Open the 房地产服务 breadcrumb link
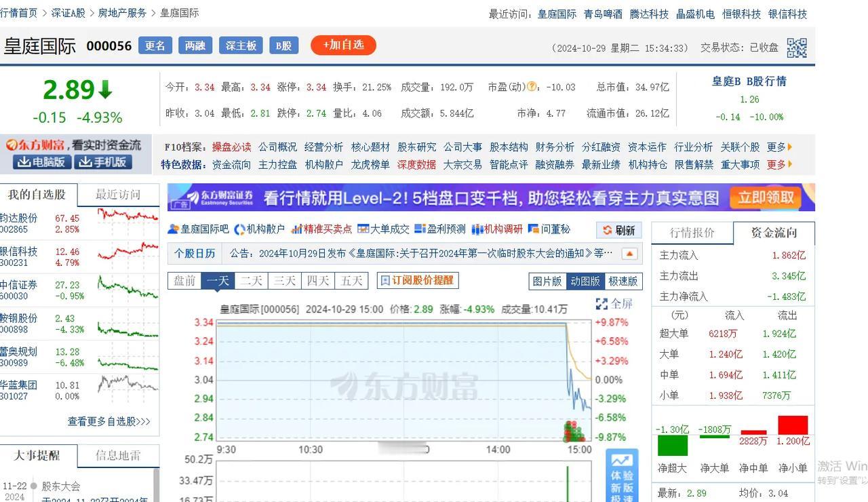The image size is (868, 502). (x=122, y=13)
